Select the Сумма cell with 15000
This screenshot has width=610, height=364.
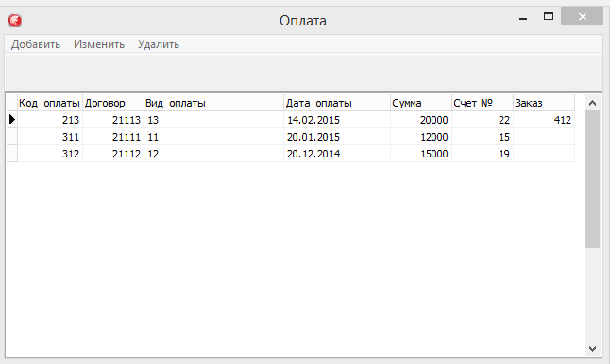(421, 154)
